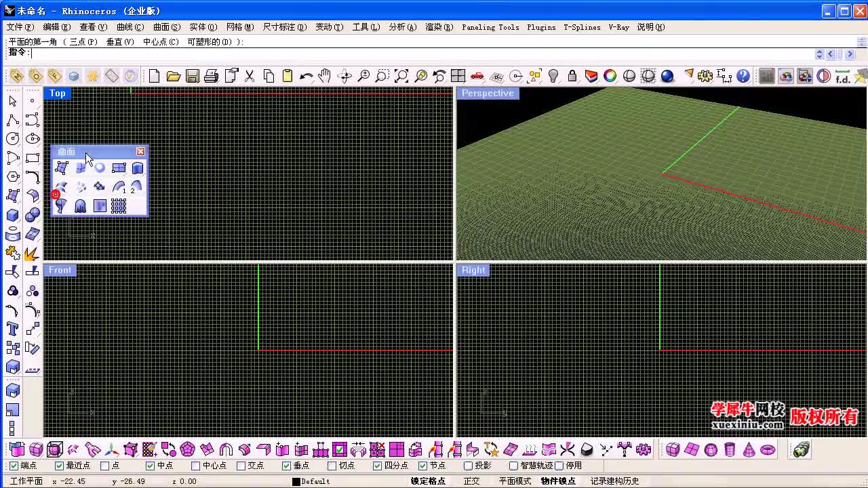Click the black Default layer color swatch
Image resolution: width=868 pixels, height=488 pixels.
(x=296, y=482)
